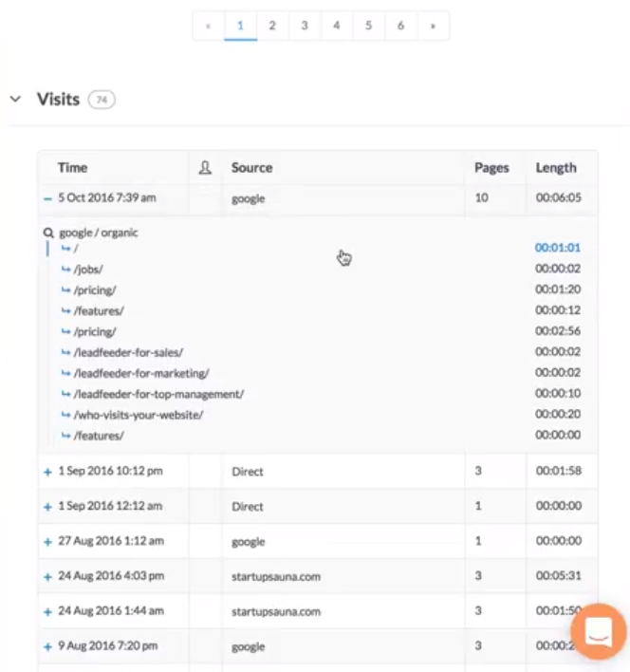Expand the 9 Aug 2016 7:20 pm visit
The image size is (630, 672).
47,646
